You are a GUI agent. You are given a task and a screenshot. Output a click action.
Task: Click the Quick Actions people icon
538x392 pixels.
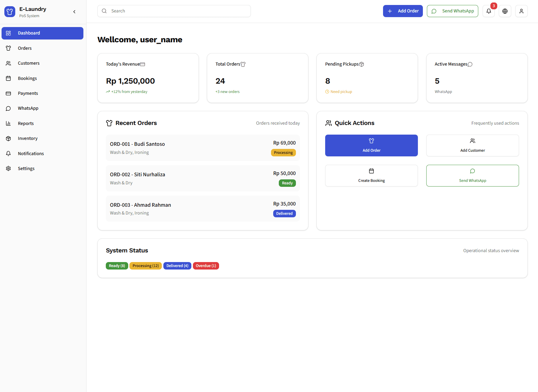point(329,123)
